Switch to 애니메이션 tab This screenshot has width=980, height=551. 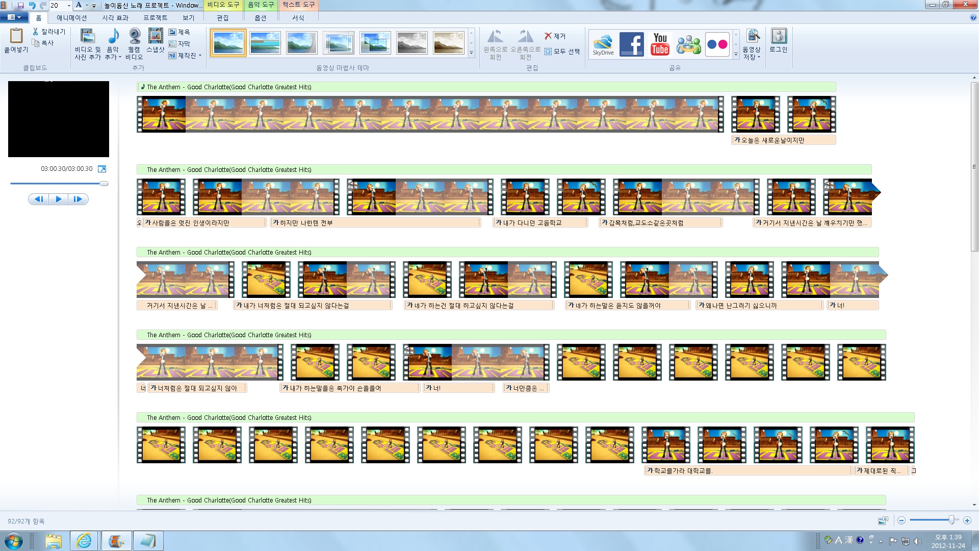coord(72,18)
